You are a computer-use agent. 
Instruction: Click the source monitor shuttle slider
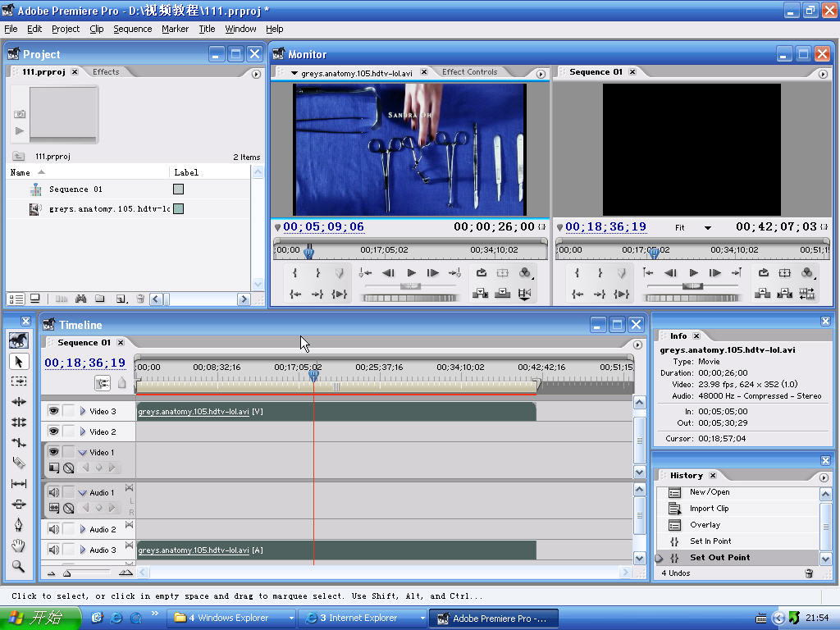[x=410, y=286]
